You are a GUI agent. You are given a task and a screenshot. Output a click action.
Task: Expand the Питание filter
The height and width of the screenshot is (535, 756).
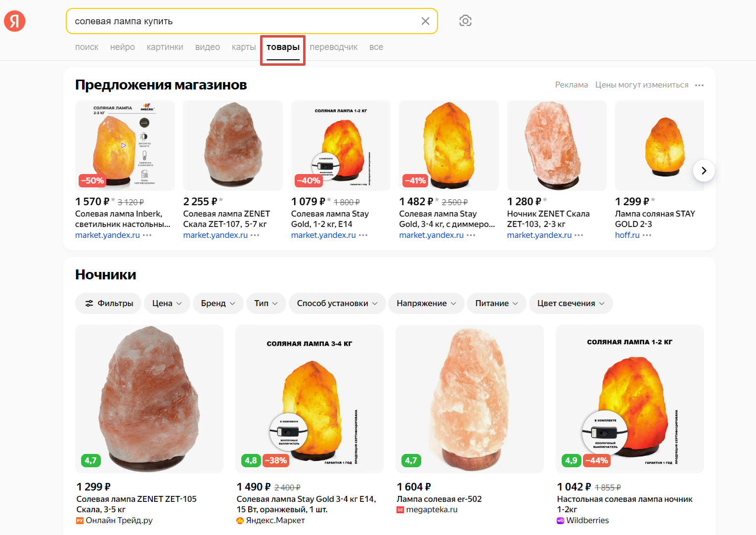pyautogui.click(x=496, y=303)
